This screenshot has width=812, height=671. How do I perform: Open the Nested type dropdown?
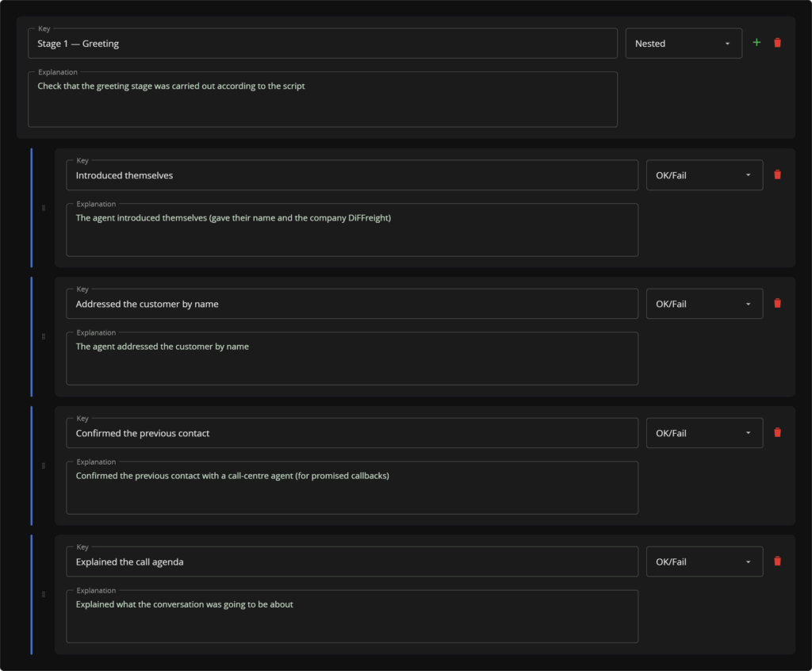tap(684, 44)
